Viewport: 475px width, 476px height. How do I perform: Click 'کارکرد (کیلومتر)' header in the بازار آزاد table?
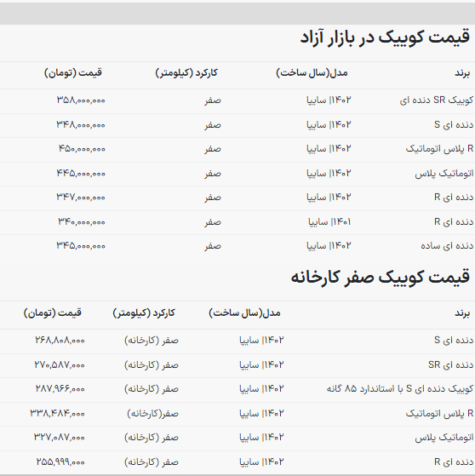pos(186,73)
